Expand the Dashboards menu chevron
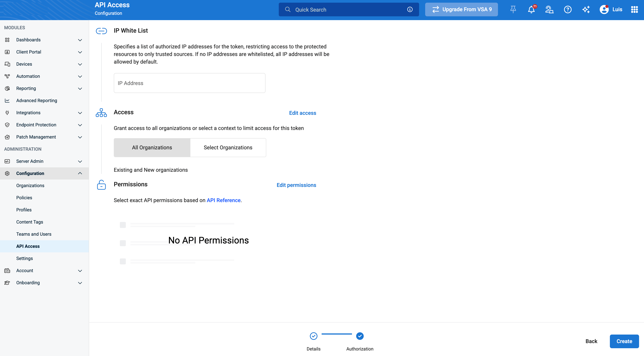644x356 pixels. [80, 40]
